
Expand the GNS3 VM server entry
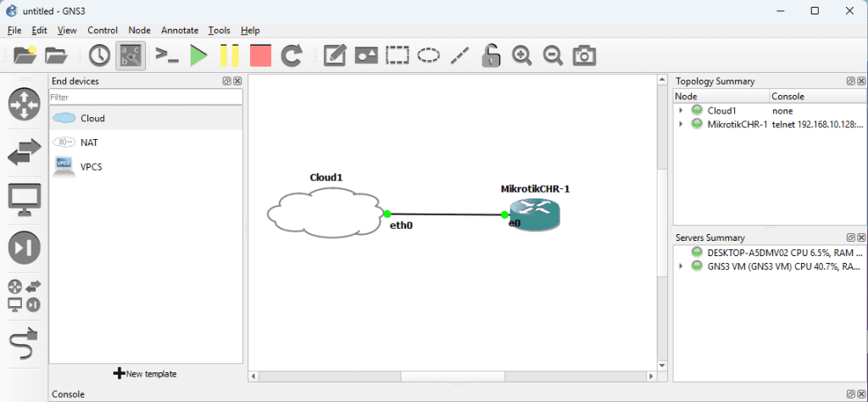[x=681, y=266]
